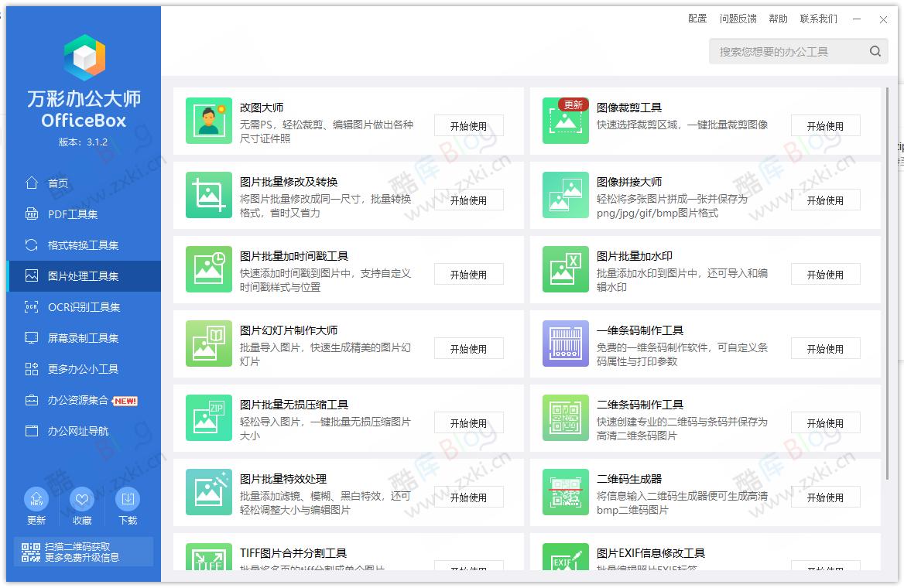904x588 pixels.
Task: Click the search magnifier icon
Action: click(875, 50)
